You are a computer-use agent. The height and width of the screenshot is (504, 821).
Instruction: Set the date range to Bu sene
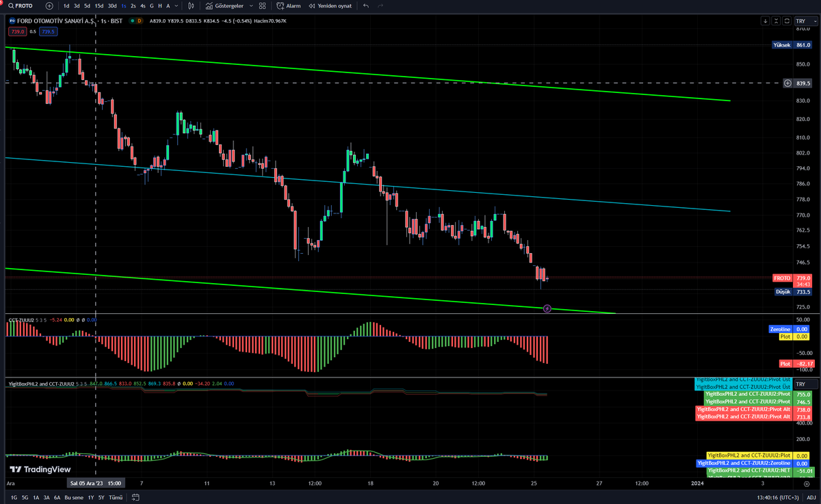click(74, 497)
